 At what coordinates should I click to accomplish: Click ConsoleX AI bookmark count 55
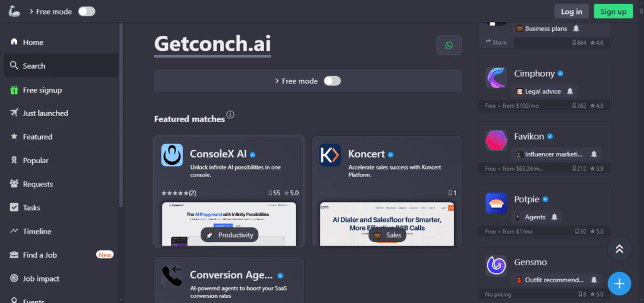tap(274, 193)
